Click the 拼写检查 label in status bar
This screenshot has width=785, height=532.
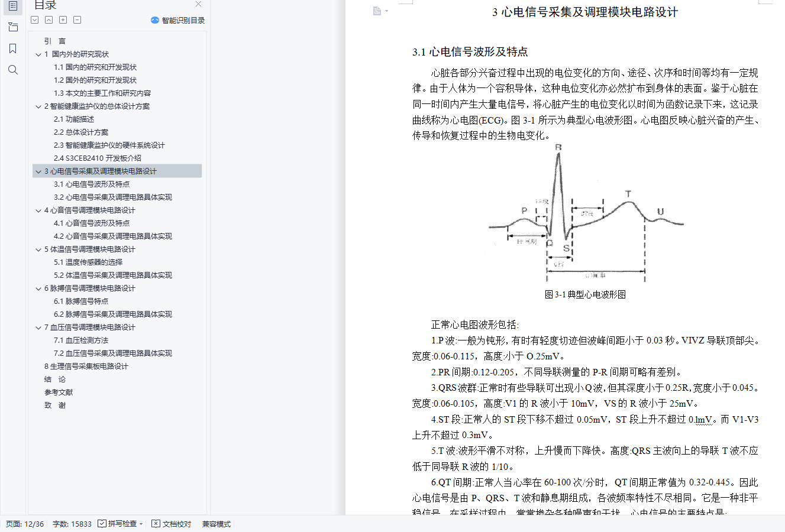click(x=122, y=524)
